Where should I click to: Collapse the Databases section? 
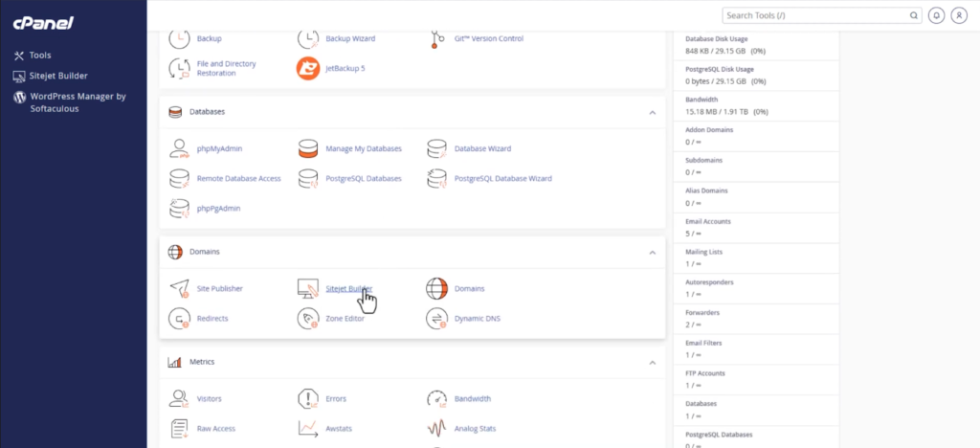coord(652,112)
